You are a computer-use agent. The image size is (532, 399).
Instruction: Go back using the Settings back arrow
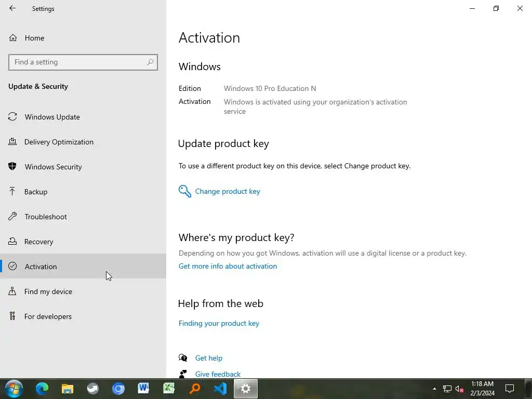click(x=12, y=8)
